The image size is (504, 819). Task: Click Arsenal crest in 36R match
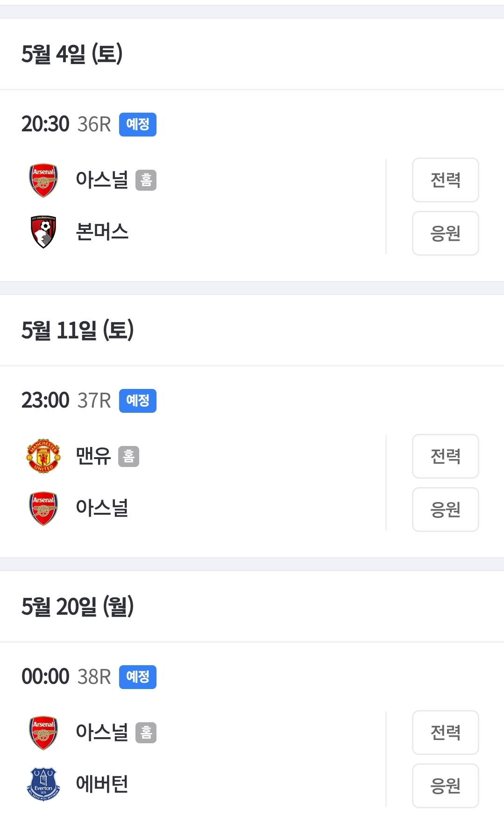pyautogui.click(x=43, y=180)
